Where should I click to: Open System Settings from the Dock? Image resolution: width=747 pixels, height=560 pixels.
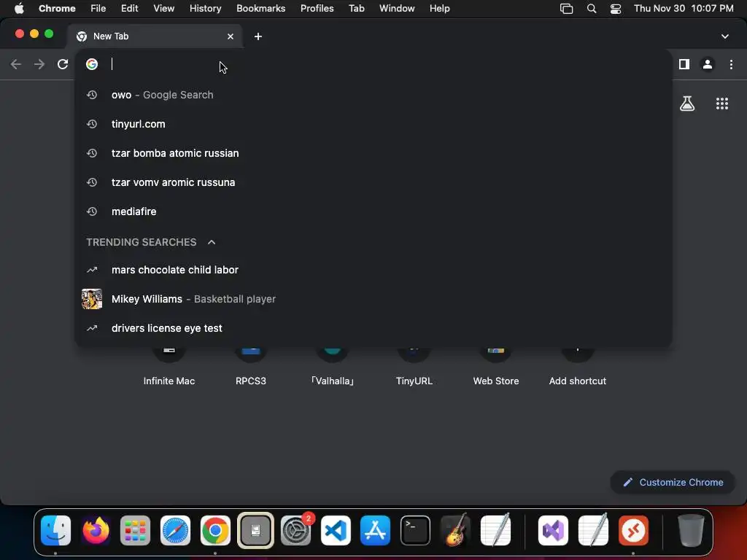(x=296, y=530)
